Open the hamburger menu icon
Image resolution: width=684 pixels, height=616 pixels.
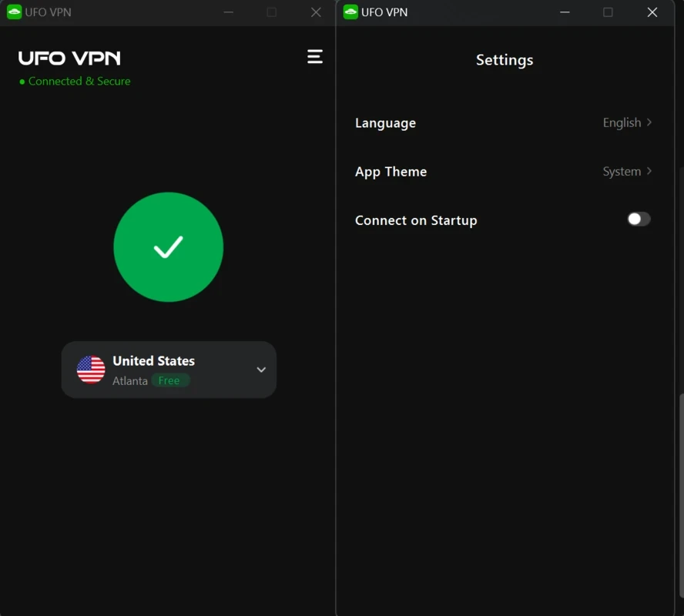[x=314, y=57]
